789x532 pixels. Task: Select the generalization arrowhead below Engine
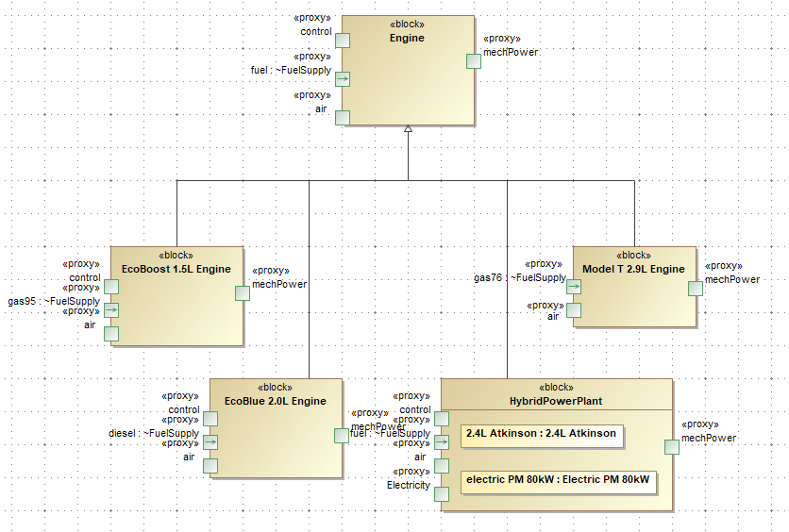pos(408,128)
